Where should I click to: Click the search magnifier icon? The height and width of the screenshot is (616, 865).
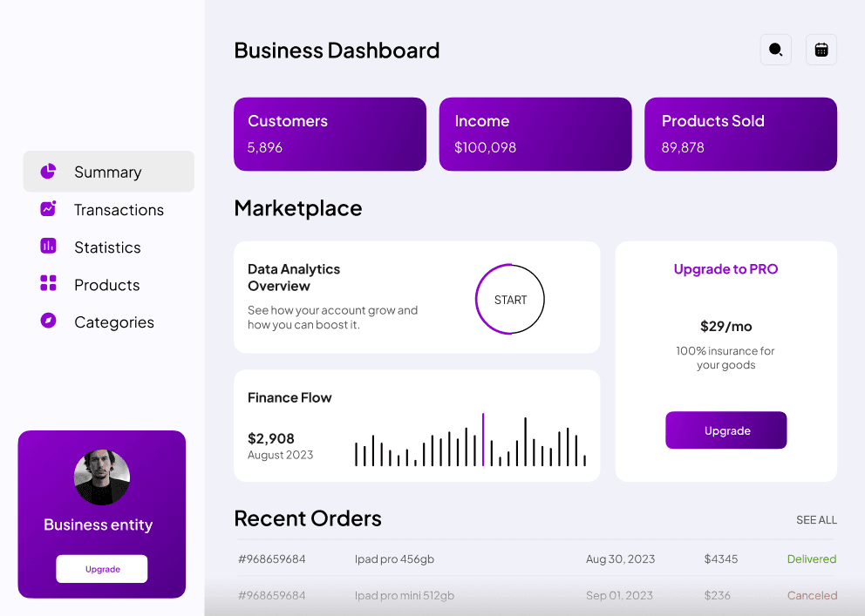(775, 50)
